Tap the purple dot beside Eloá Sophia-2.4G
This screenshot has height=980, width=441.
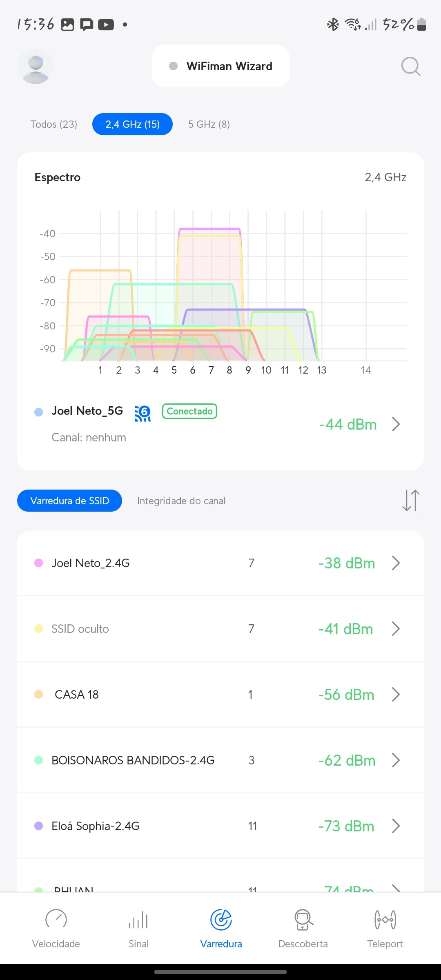click(x=39, y=826)
